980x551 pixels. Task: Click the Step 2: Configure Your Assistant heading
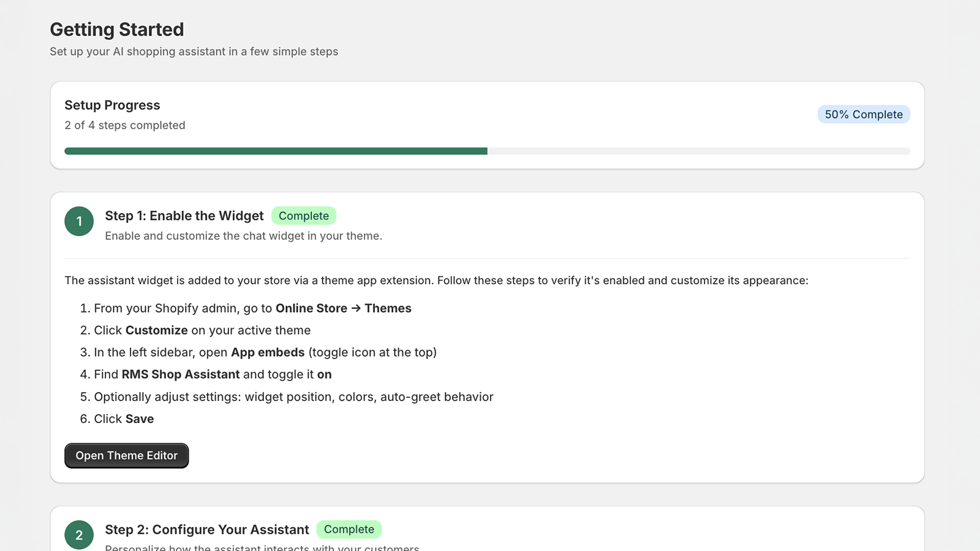(x=207, y=530)
